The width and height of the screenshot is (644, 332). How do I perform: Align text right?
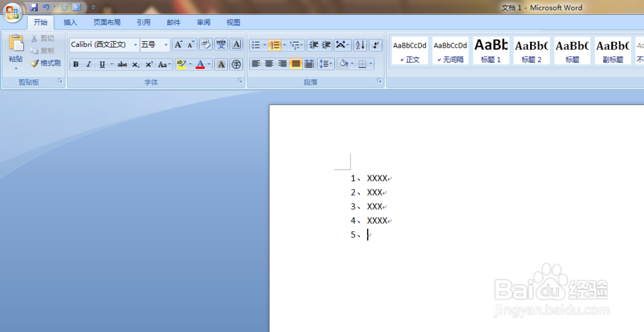(282, 64)
